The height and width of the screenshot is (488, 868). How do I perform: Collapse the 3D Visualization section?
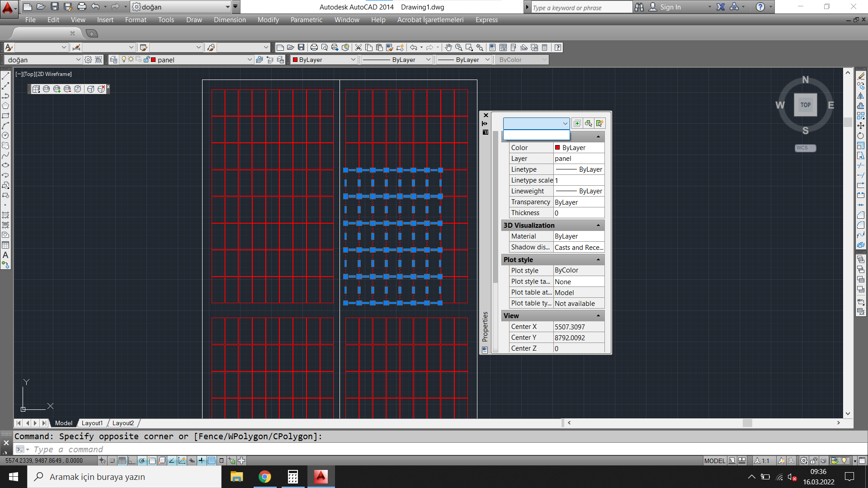click(598, 225)
